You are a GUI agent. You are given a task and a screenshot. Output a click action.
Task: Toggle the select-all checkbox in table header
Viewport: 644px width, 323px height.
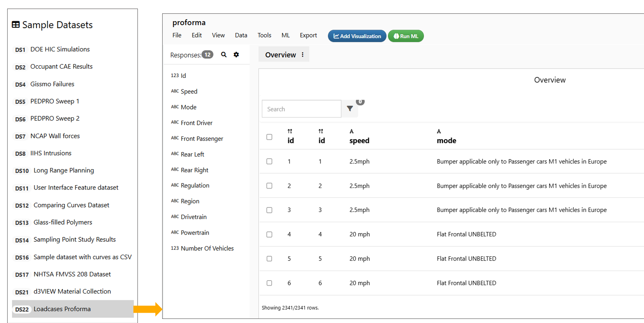tap(269, 137)
